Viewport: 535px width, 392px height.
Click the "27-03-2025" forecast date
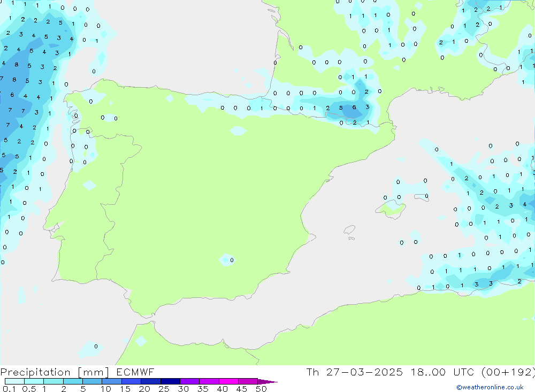364,372
